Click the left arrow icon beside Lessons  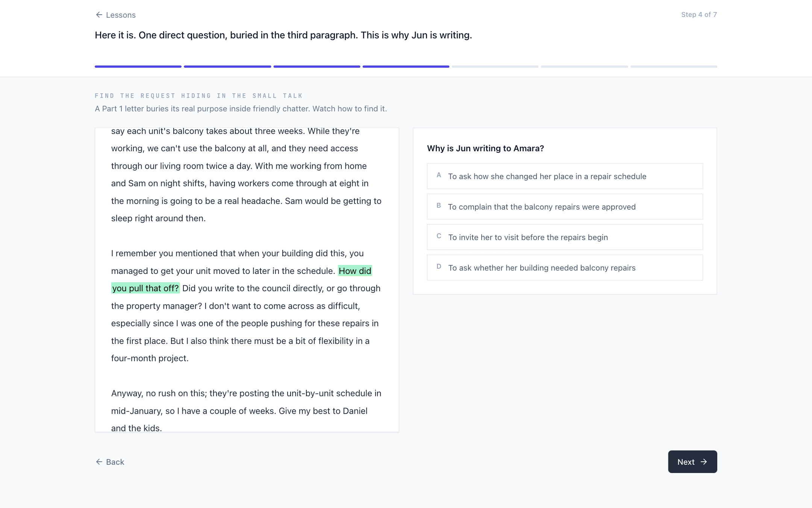pos(99,15)
